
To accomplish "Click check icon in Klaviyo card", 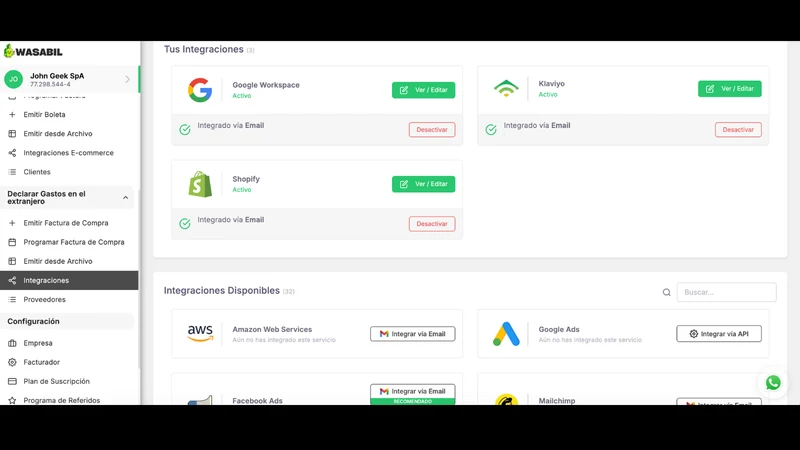I will [x=491, y=130].
